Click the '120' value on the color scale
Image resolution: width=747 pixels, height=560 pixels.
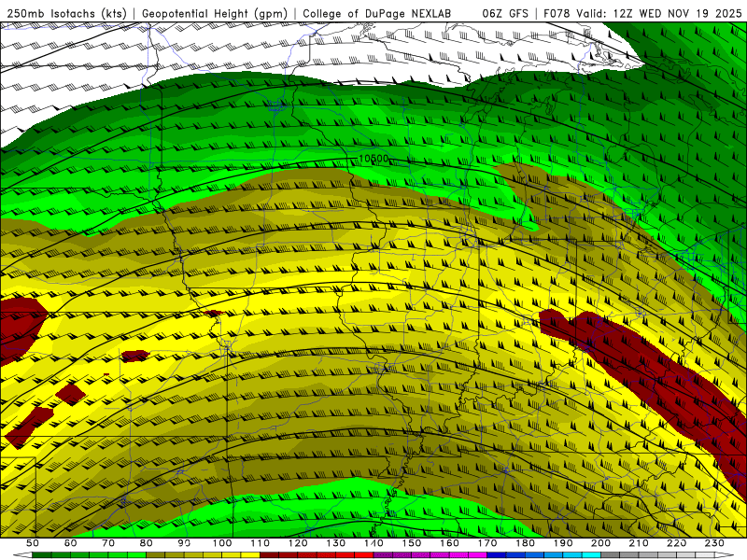pos(298,543)
